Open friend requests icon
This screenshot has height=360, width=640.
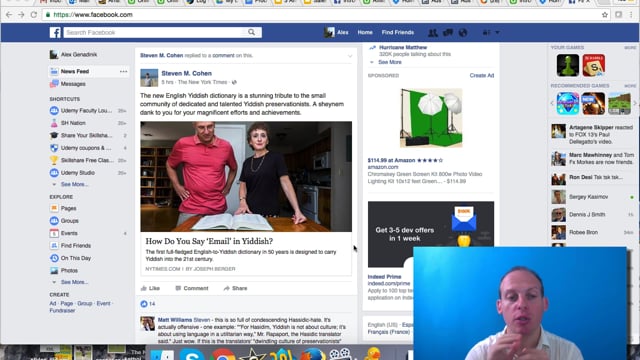click(x=433, y=32)
